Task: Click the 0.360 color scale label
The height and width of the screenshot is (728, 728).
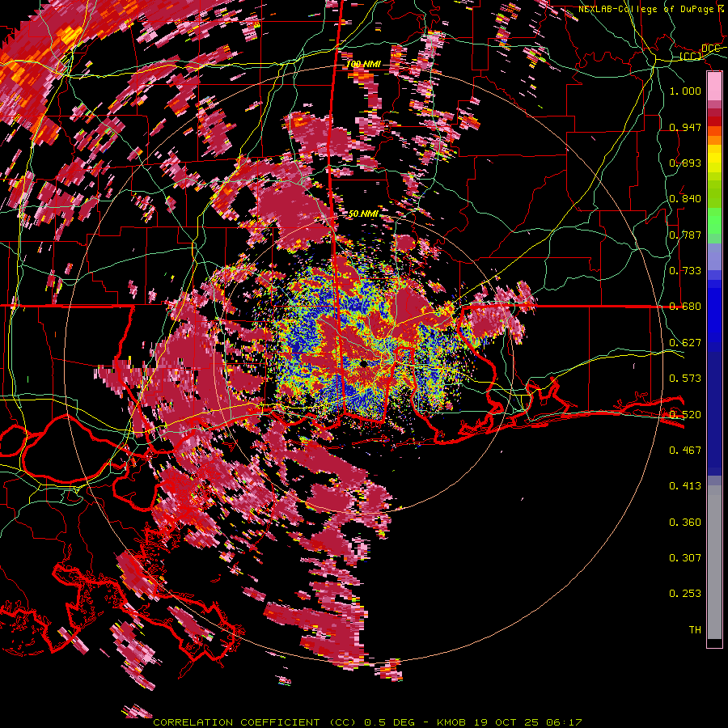Action: point(685,523)
